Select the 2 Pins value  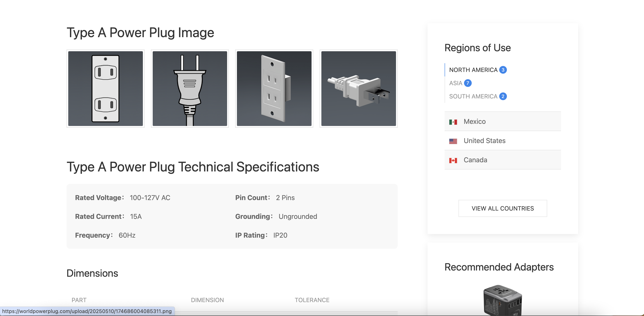tap(285, 198)
